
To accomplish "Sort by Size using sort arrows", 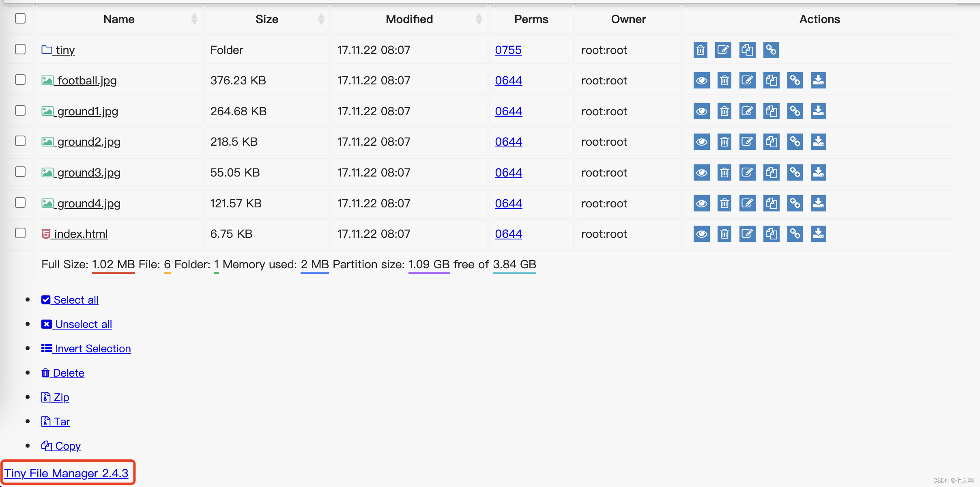I will pos(321,19).
